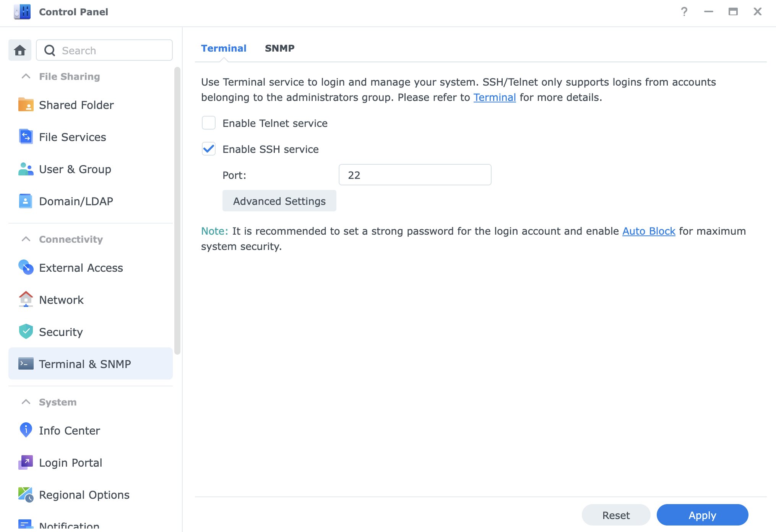
Task: Uncheck Enable SSH service
Action: (209, 149)
